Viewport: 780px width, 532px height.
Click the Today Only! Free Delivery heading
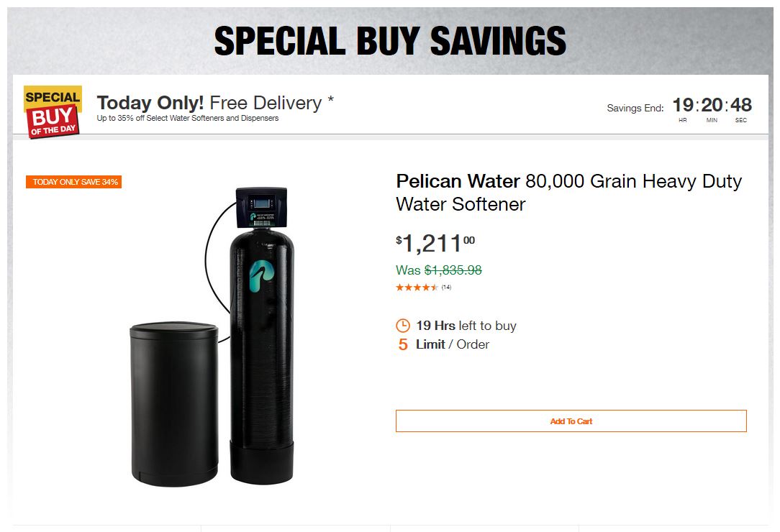point(209,103)
